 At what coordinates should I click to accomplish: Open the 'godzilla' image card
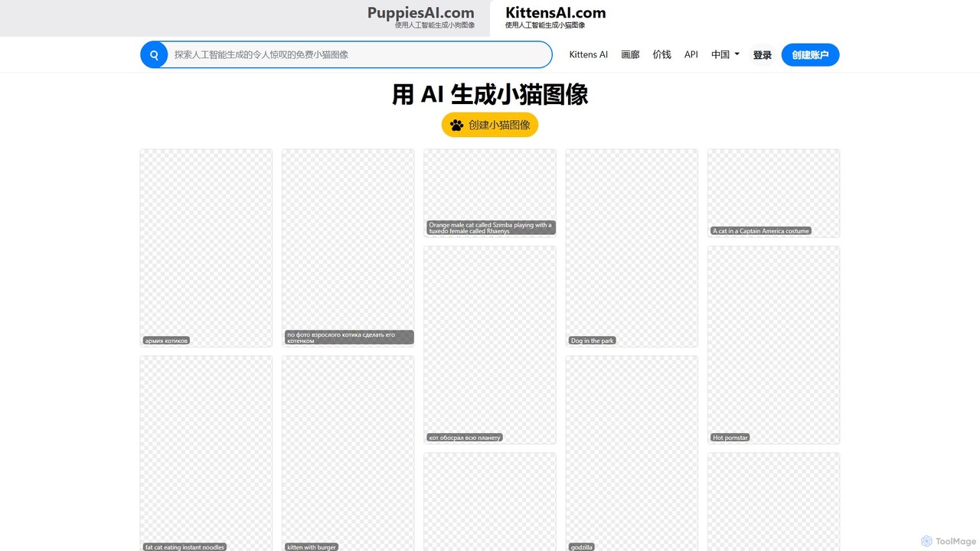click(632, 454)
